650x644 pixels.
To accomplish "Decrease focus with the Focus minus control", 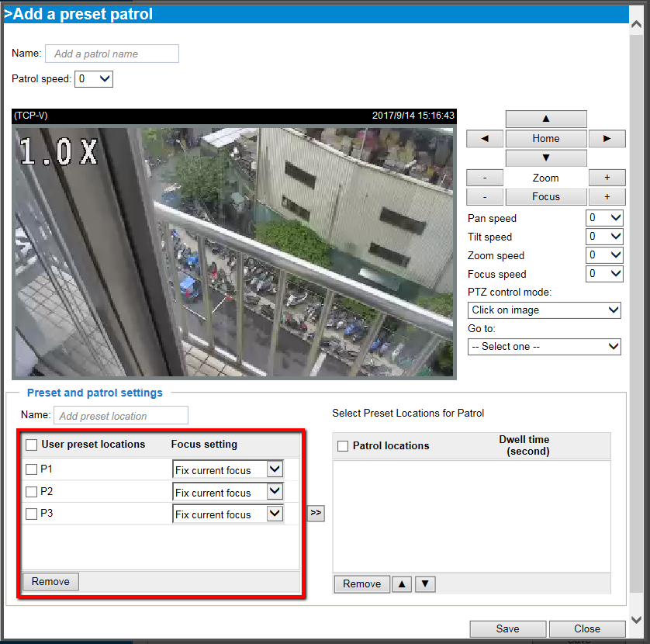I will click(484, 196).
